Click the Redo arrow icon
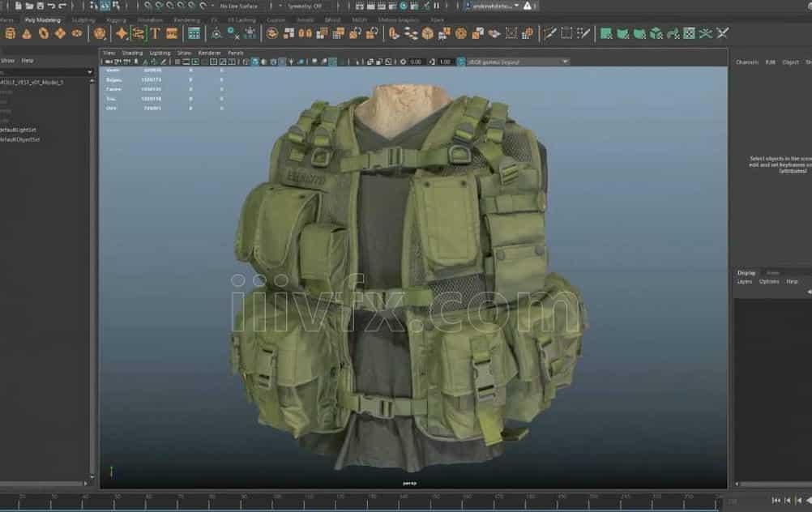This screenshot has width=812, height=512. 62,6
